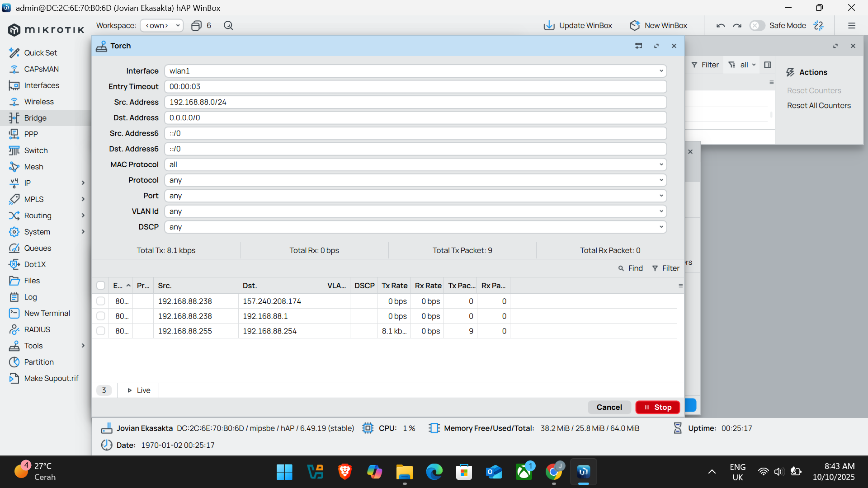Click the Mesh sidebar icon

(14, 167)
